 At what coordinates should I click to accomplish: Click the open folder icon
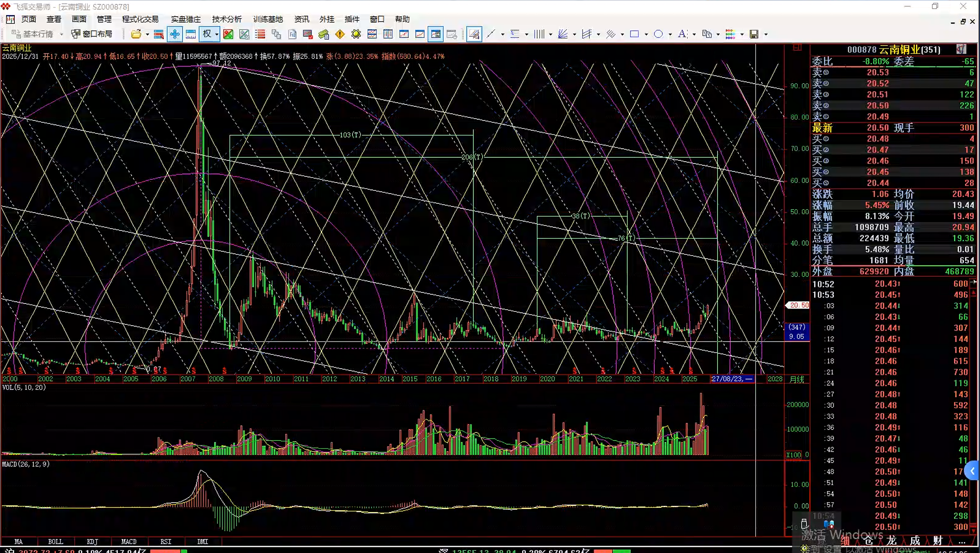point(136,34)
